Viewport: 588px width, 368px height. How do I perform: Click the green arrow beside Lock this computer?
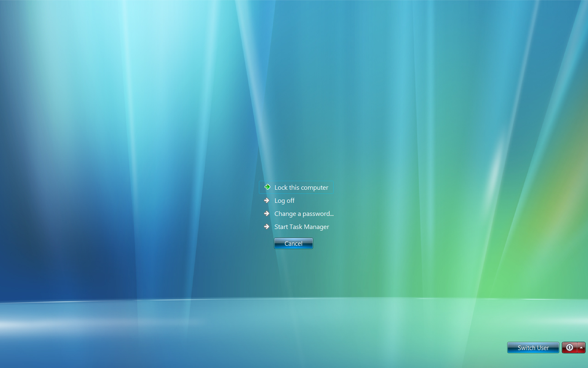tap(267, 187)
